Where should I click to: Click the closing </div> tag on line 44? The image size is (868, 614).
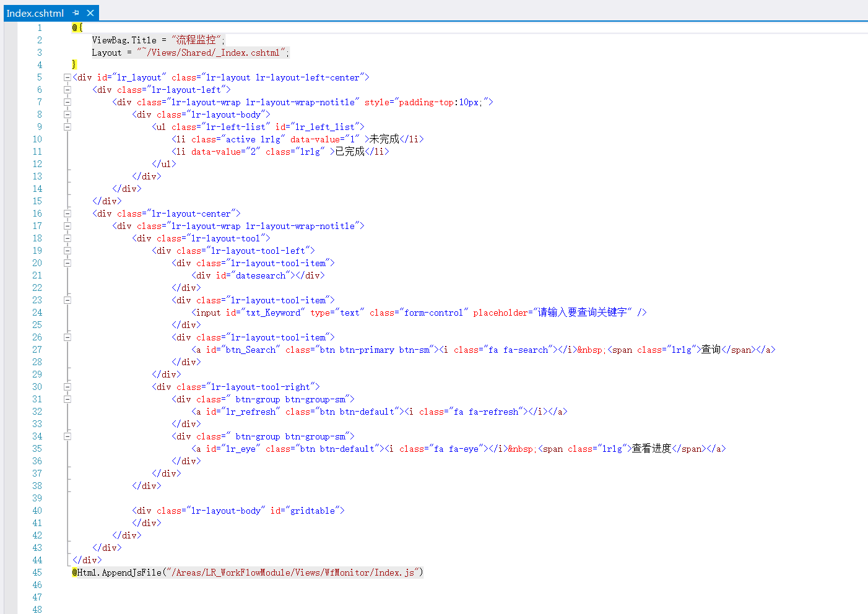[x=87, y=560]
